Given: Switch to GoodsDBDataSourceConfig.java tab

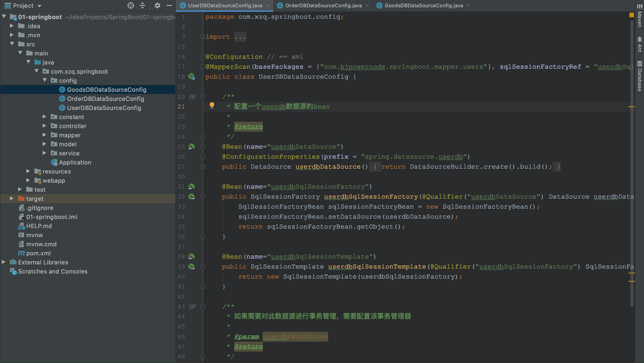Looking at the screenshot, I should [x=423, y=5].
